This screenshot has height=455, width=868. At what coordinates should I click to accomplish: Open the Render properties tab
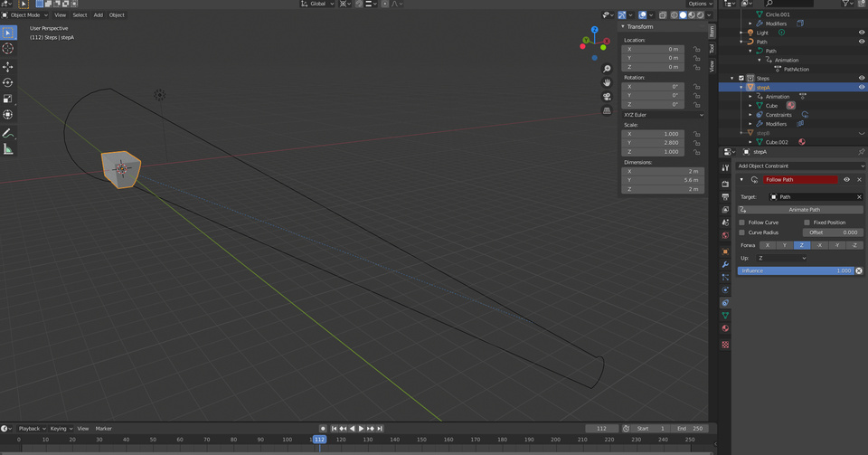coord(725,184)
